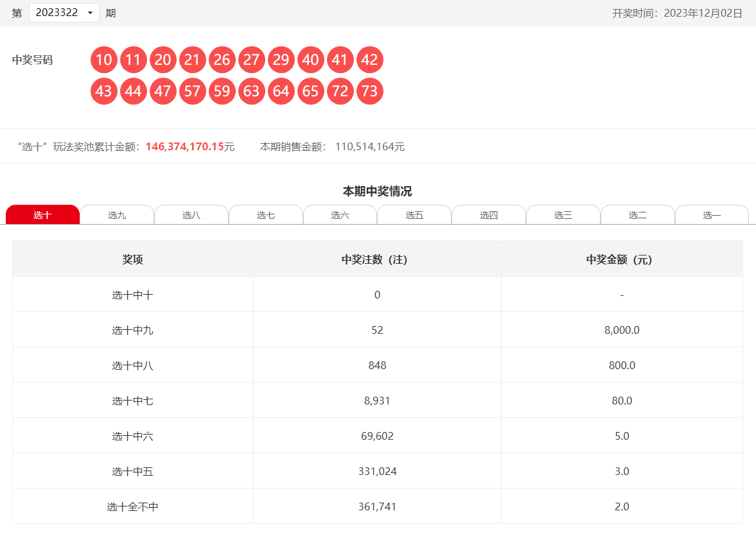The height and width of the screenshot is (536, 756).
Task: Select winning number ball 73
Action: 370,91
